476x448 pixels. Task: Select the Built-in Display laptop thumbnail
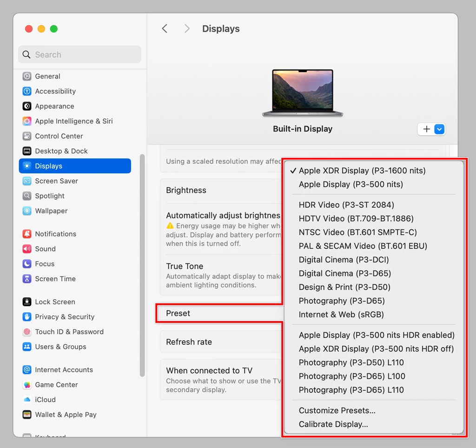[x=303, y=93]
